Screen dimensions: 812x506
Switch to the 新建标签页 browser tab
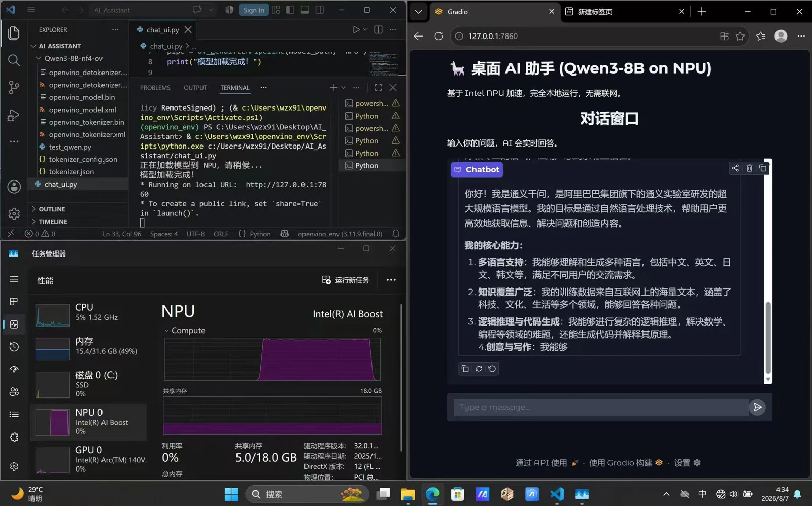tap(624, 11)
